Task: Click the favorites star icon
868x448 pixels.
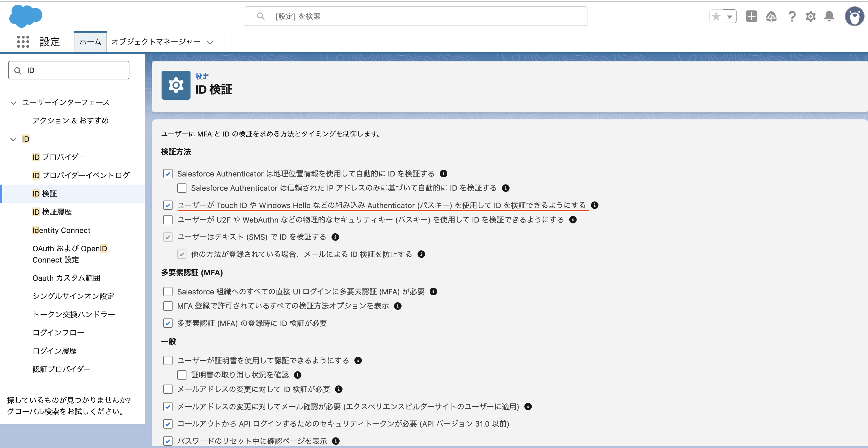Action: (716, 16)
